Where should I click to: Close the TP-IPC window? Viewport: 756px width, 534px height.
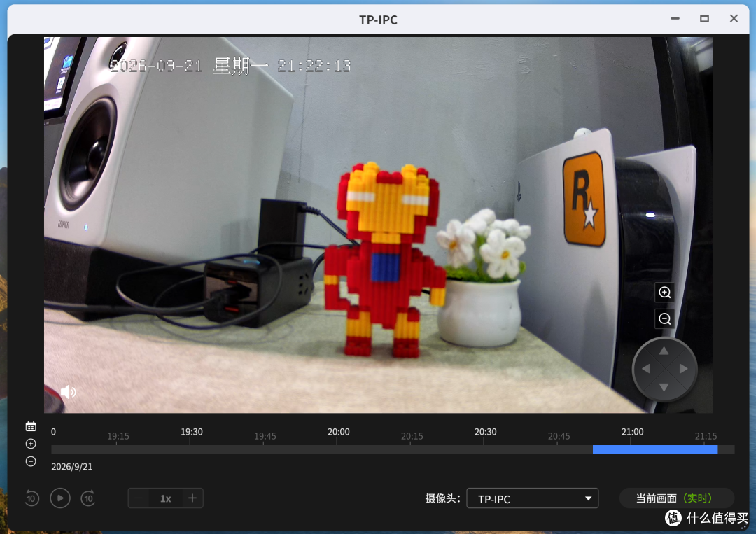coord(734,18)
